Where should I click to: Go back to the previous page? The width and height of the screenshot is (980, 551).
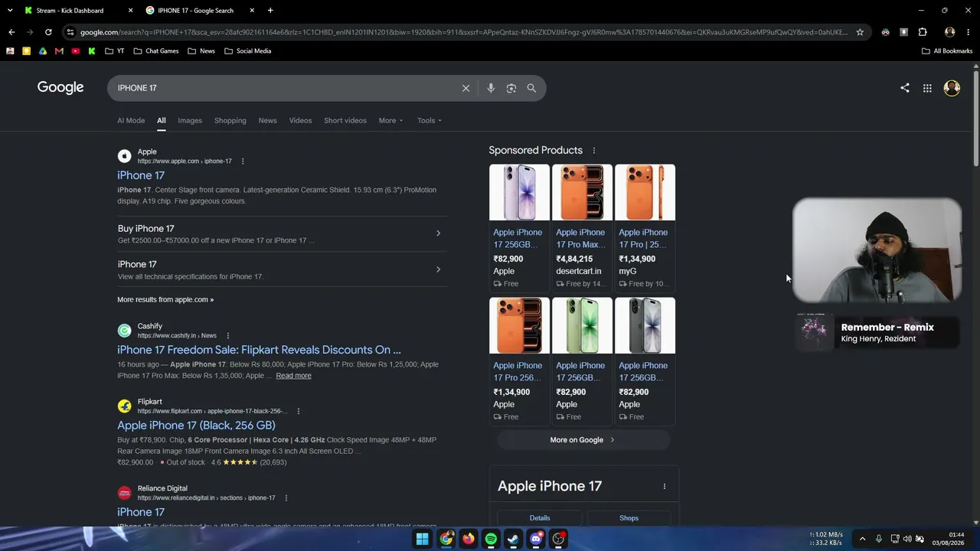11,32
